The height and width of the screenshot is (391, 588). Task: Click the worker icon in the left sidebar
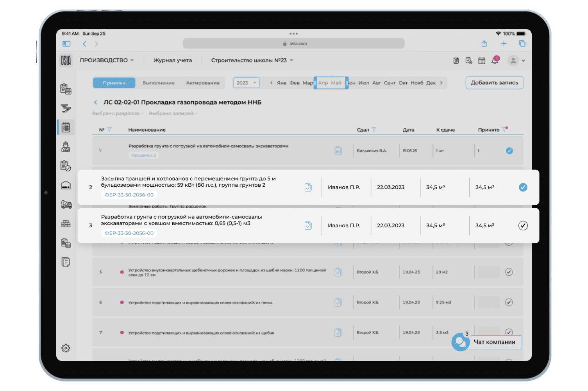tap(66, 147)
